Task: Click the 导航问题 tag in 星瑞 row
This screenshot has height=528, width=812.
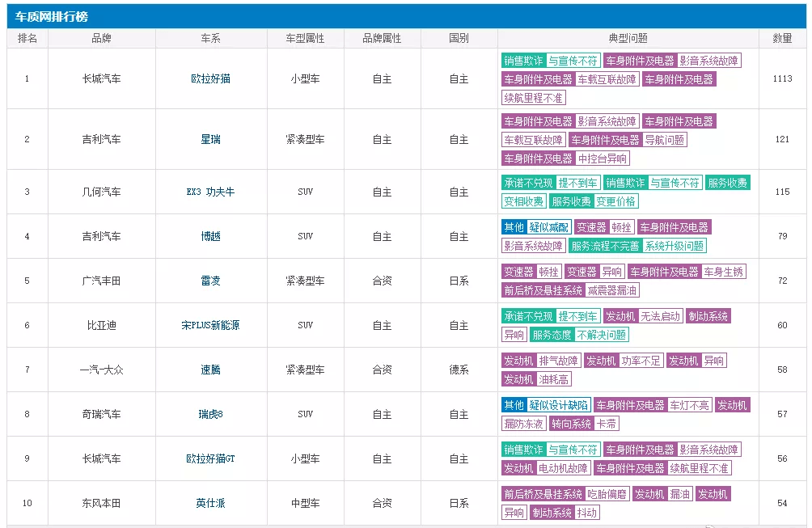Action: (665, 140)
